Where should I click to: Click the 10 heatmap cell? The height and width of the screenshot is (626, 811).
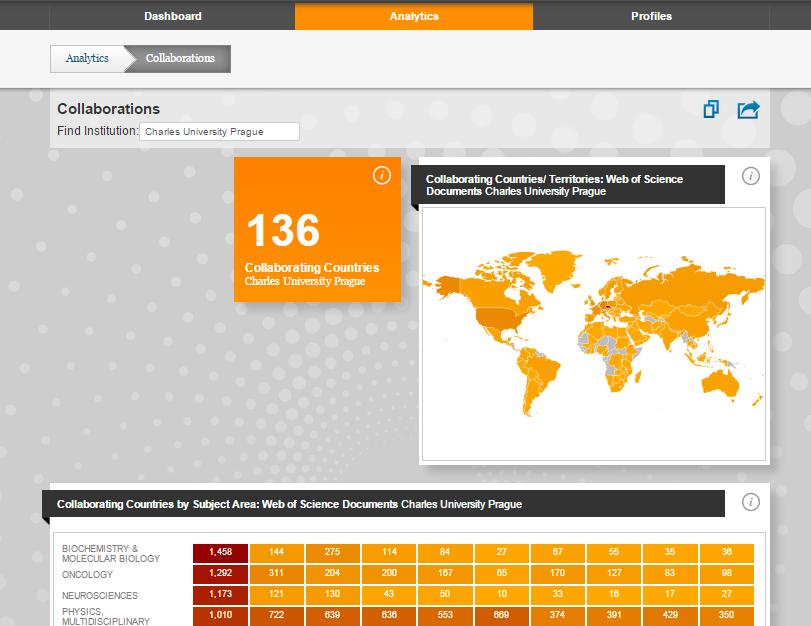[502, 594]
